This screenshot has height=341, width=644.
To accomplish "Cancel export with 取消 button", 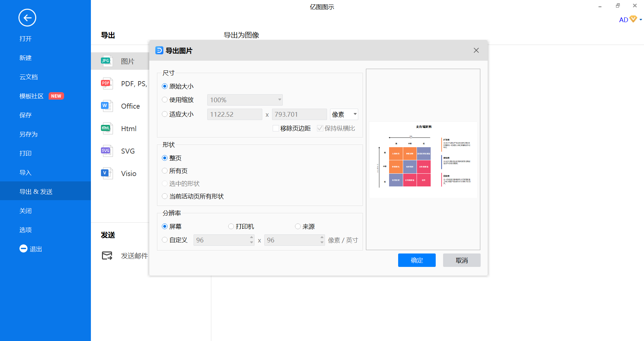I will (462, 260).
